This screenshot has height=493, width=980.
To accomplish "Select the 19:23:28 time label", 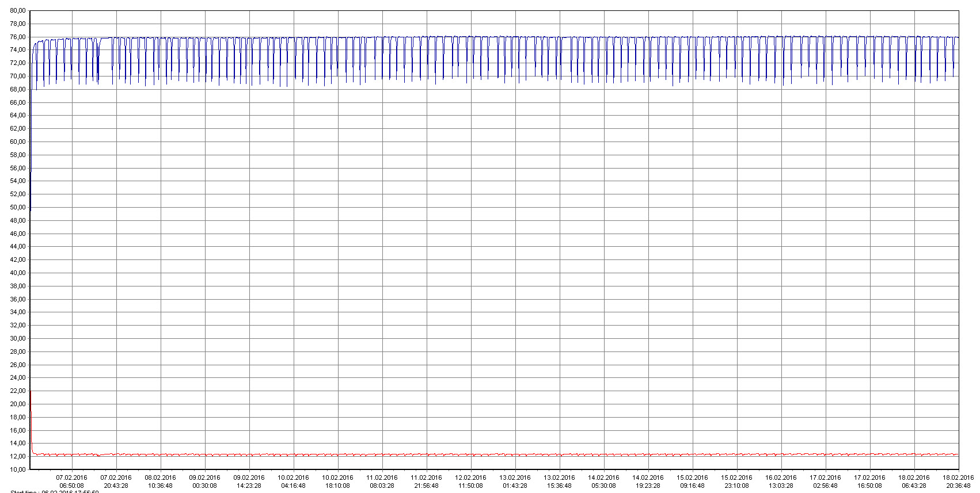I will [x=648, y=486].
